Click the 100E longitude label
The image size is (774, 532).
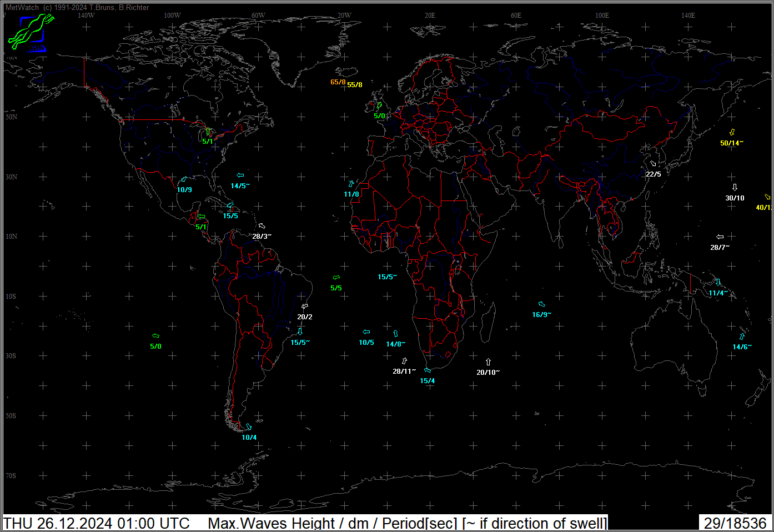(x=602, y=16)
